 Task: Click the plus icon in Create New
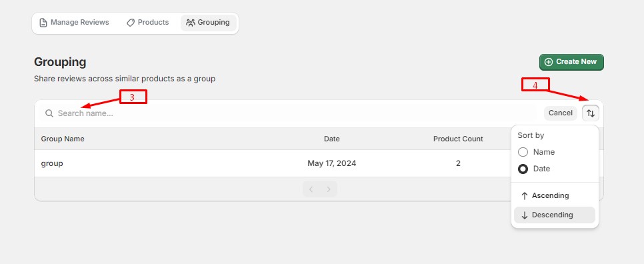pyautogui.click(x=548, y=62)
